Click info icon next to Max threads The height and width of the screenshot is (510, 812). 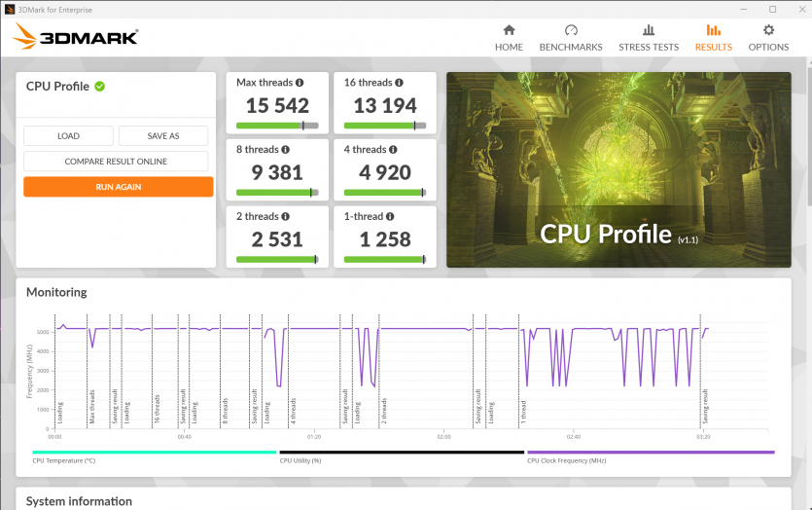(300, 83)
